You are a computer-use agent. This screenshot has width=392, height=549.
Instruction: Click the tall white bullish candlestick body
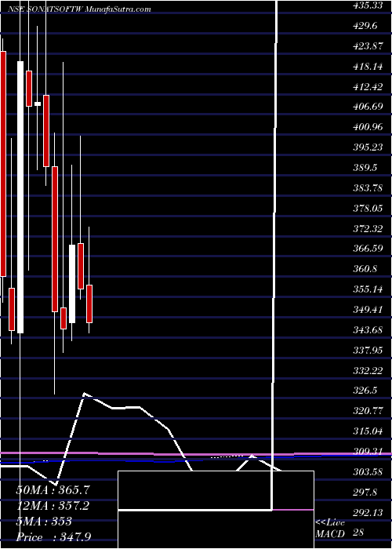[20, 197]
